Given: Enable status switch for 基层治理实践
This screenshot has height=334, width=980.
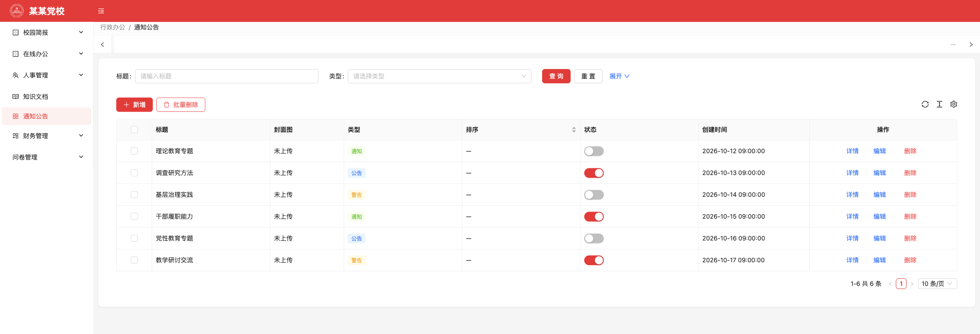Looking at the screenshot, I should [594, 195].
